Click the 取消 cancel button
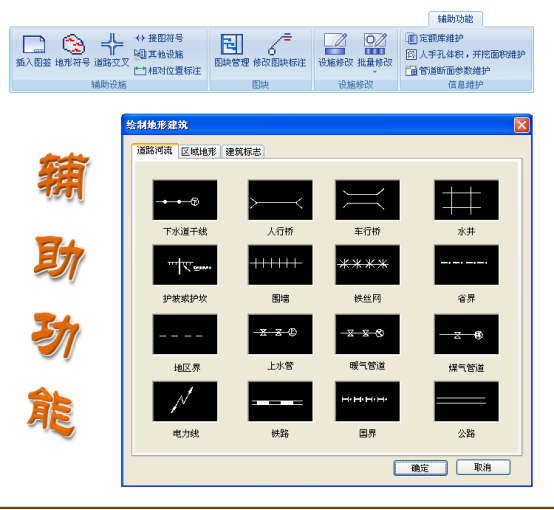 point(483,467)
